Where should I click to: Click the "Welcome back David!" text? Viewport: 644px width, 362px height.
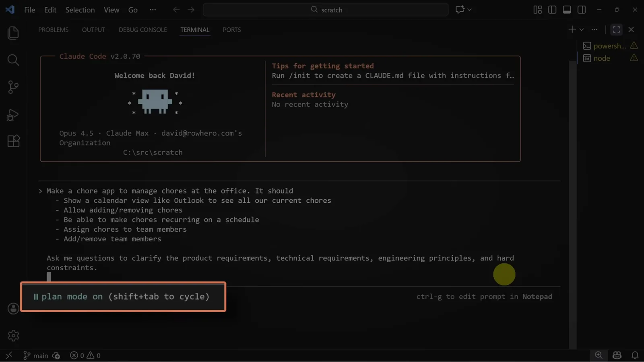(155, 76)
